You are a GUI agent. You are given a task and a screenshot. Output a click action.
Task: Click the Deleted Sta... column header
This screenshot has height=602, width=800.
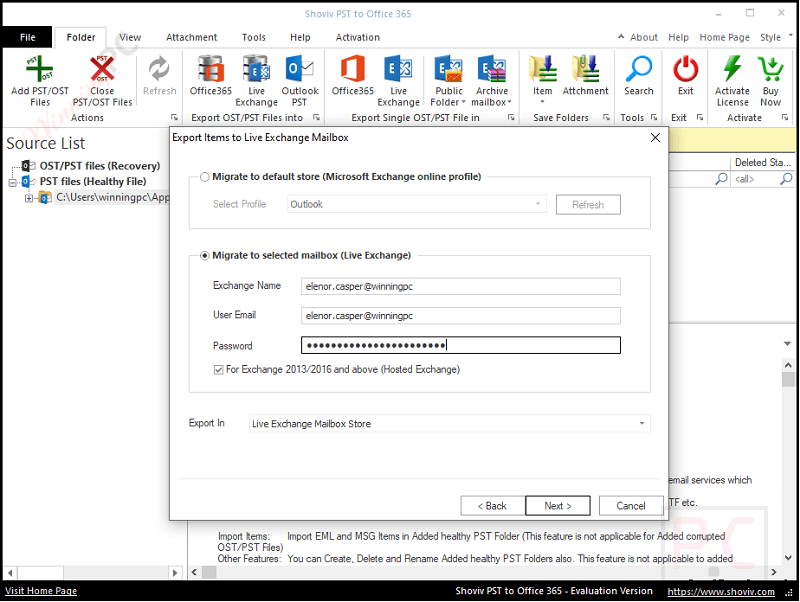(763, 162)
